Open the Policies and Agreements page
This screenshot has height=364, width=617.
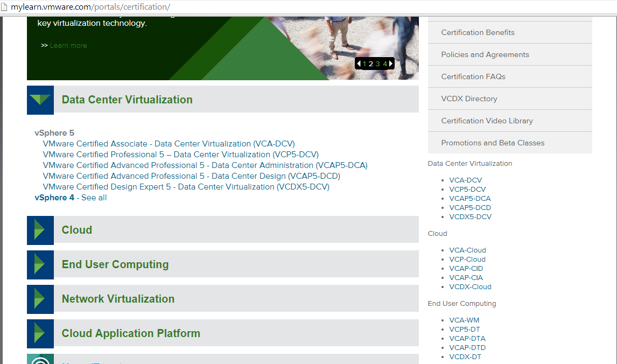(484, 54)
